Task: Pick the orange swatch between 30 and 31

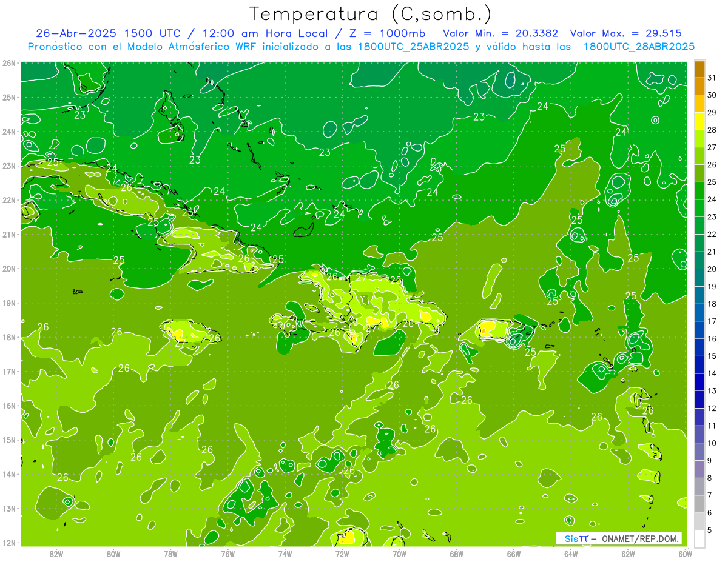Action: click(x=699, y=86)
